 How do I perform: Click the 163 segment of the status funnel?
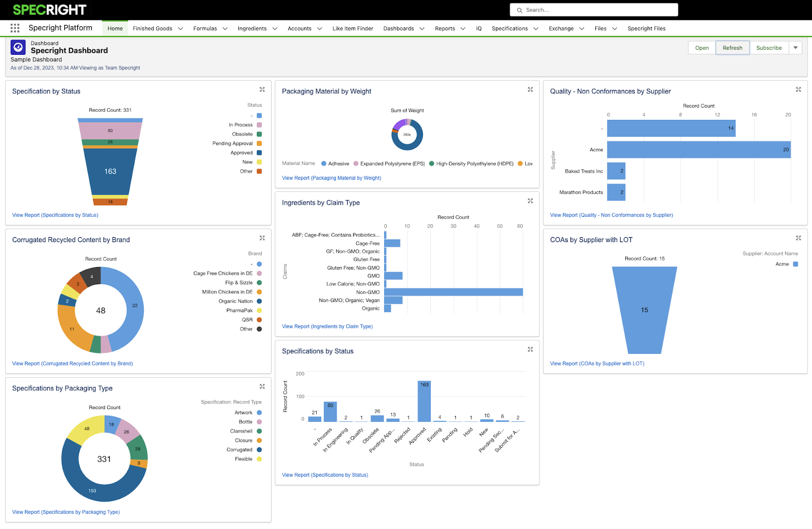click(x=110, y=172)
